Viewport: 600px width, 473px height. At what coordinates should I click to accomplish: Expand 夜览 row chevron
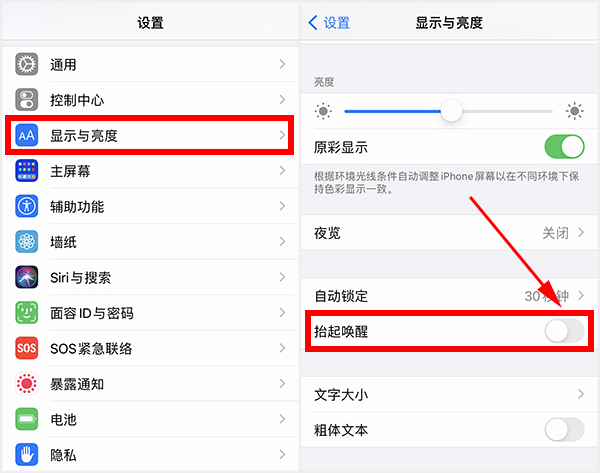(580, 233)
